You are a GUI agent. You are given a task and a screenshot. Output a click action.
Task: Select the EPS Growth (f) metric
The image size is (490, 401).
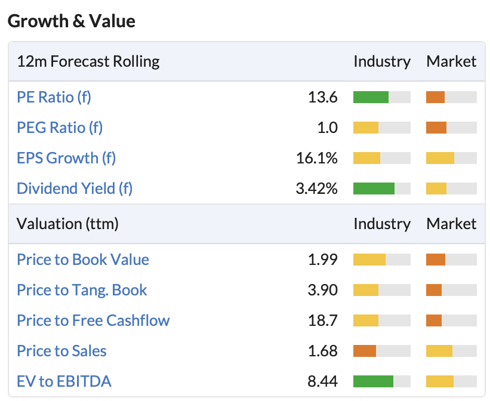point(66,158)
